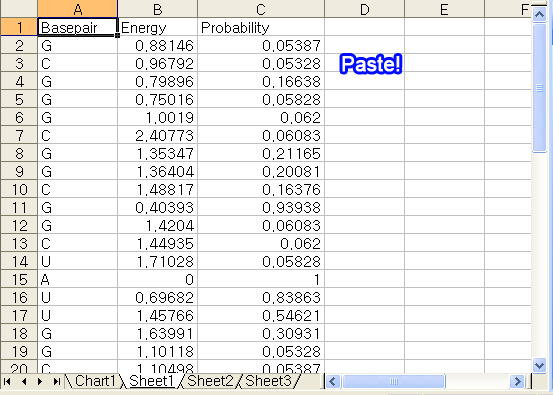The image size is (553, 395).
Task: Go to previous sheet tab arrow
Action: click(24, 381)
